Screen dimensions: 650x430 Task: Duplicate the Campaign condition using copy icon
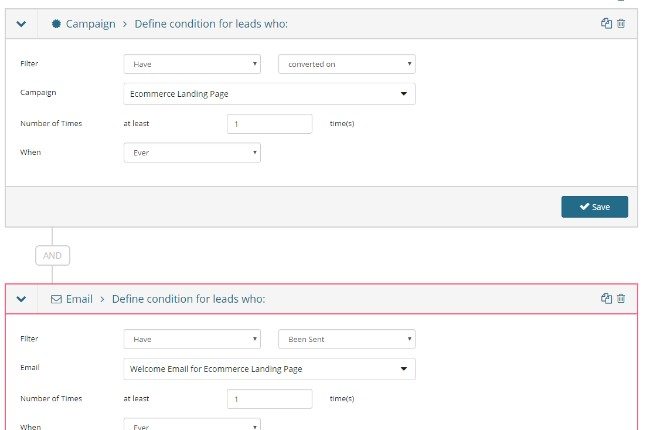tap(606, 23)
